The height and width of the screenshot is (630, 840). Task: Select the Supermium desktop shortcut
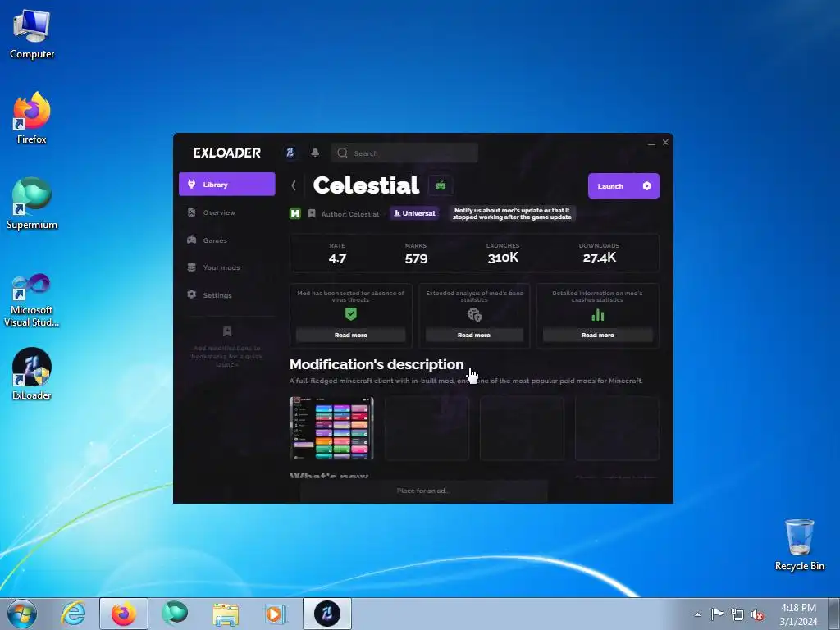(32, 203)
